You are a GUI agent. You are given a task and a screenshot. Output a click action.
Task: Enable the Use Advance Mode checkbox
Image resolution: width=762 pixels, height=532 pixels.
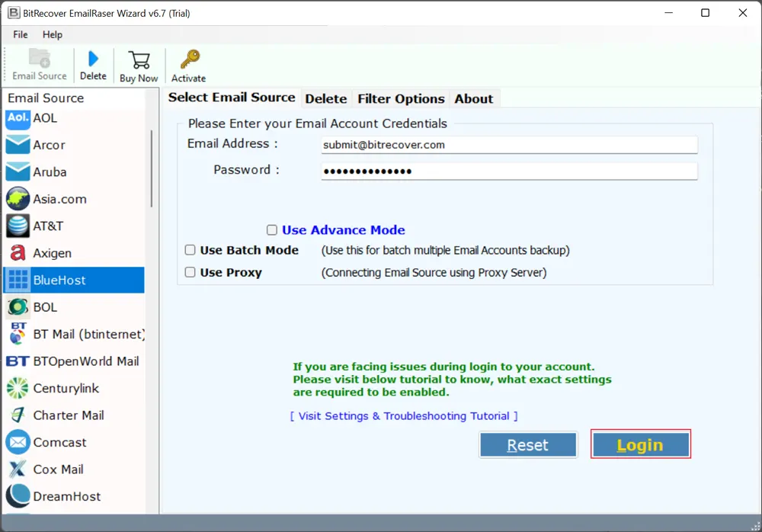click(272, 229)
